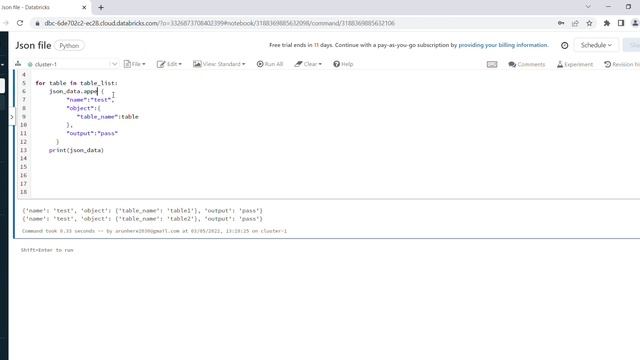Open the File menu
Screen dimensions: 640x360
click(135, 64)
